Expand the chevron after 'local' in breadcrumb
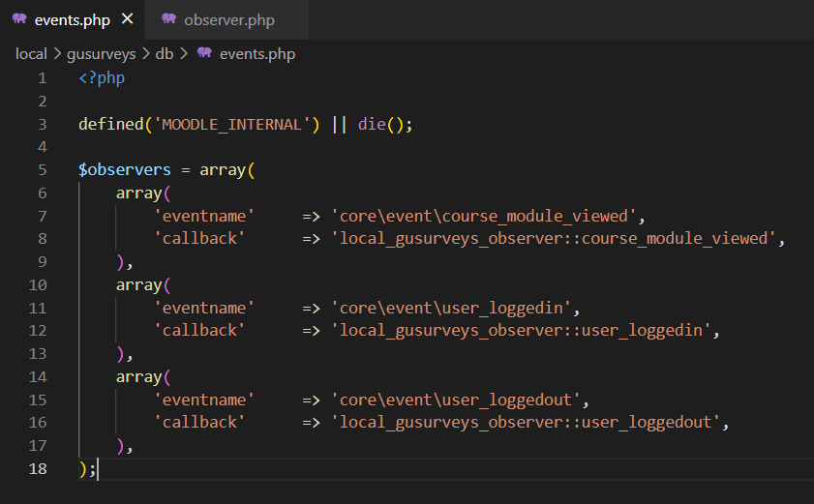 pos(57,53)
